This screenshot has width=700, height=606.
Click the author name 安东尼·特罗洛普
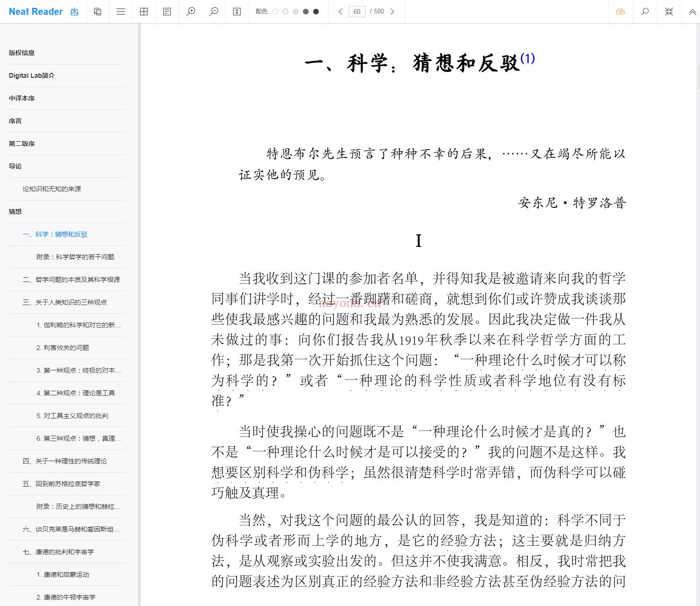click(572, 203)
